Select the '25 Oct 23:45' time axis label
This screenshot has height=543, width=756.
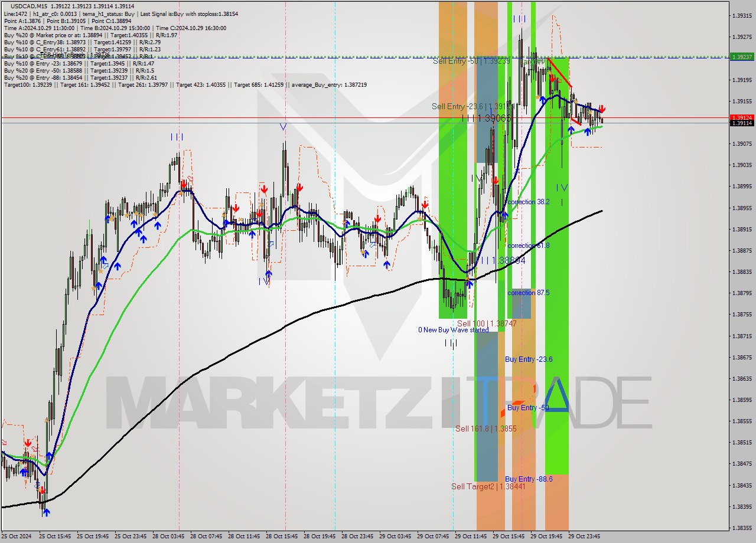click(x=131, y=537)
